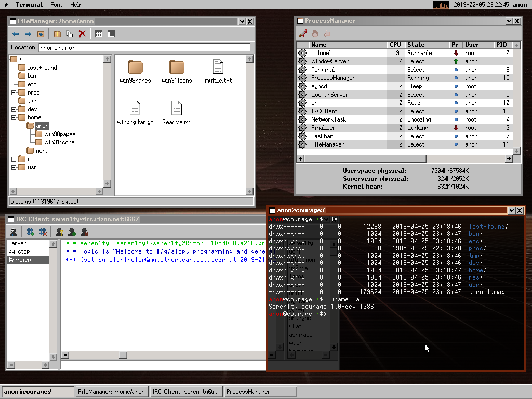Click the knife kill-process icon in ProcessManager
The image size is (532, 399).
(302, 34)
